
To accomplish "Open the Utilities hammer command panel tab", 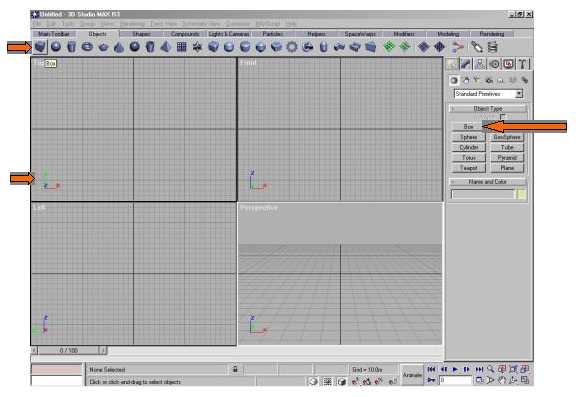I will click(x=523, y=64).
